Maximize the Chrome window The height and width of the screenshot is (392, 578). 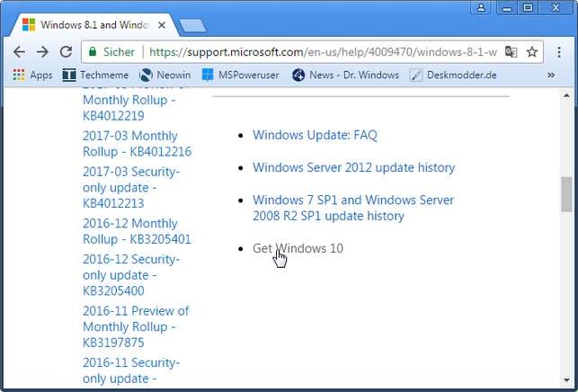[x=528, y=7]
